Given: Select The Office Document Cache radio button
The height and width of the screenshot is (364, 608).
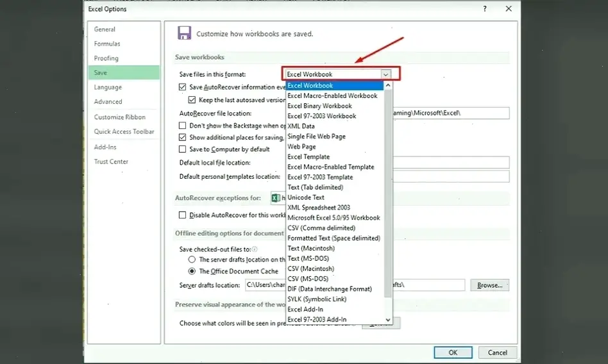Looking at the screenshot, I should (x=192, y=271).
